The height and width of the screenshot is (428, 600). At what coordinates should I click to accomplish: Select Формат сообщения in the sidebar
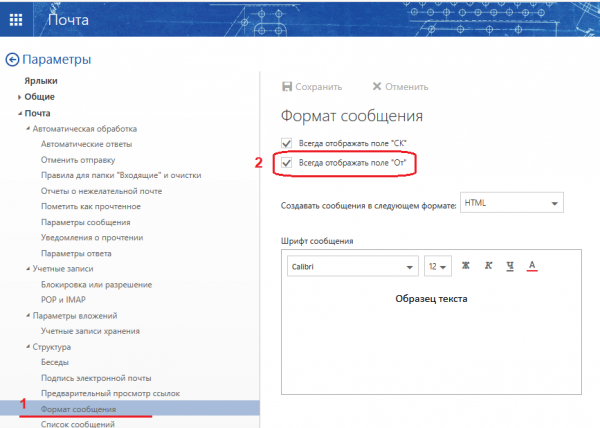pos(130,409)
